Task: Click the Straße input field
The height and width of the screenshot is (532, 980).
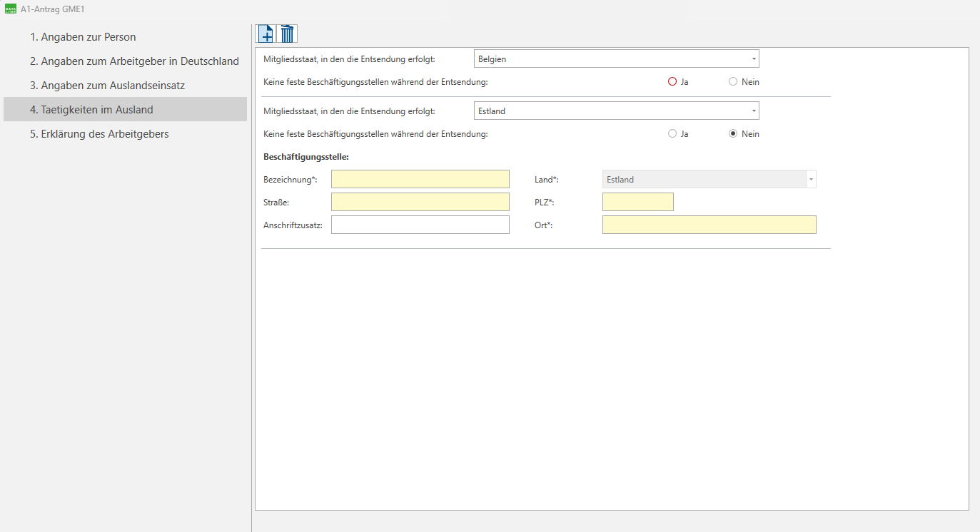Action: click(420, 203)
